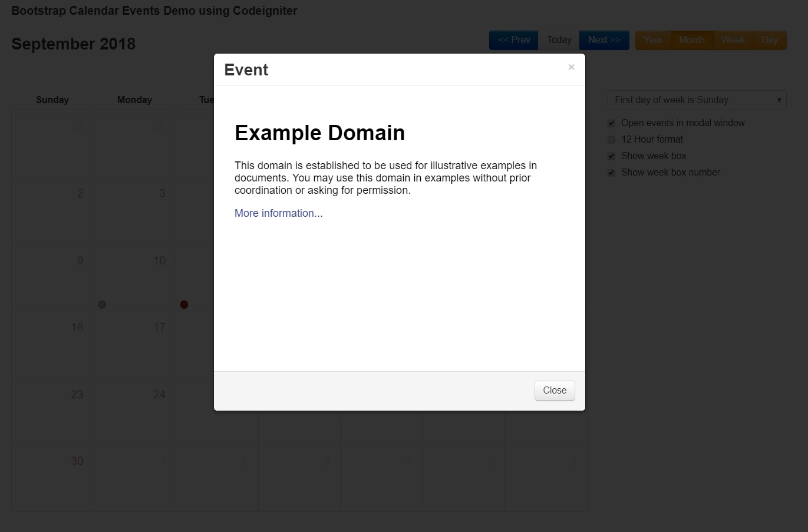Switch to Week view
808x532 pixels.
[733, 40]
